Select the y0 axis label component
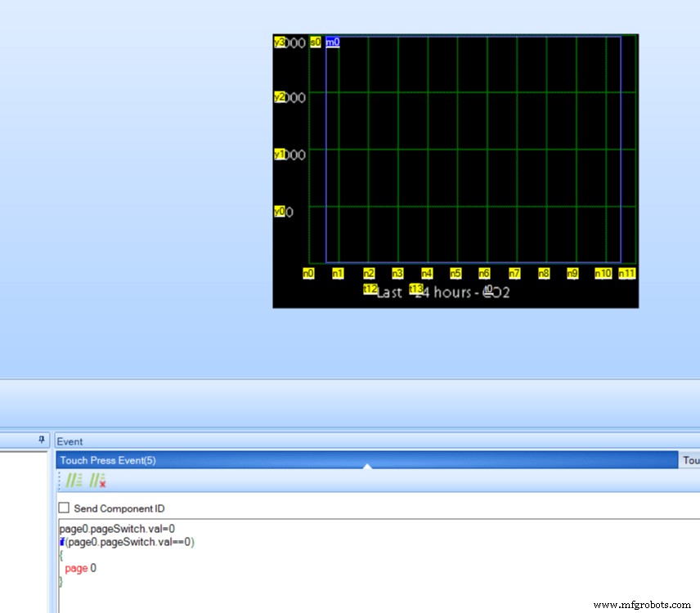The width and height of the screenshot is (700, 613). click(280, 213)
